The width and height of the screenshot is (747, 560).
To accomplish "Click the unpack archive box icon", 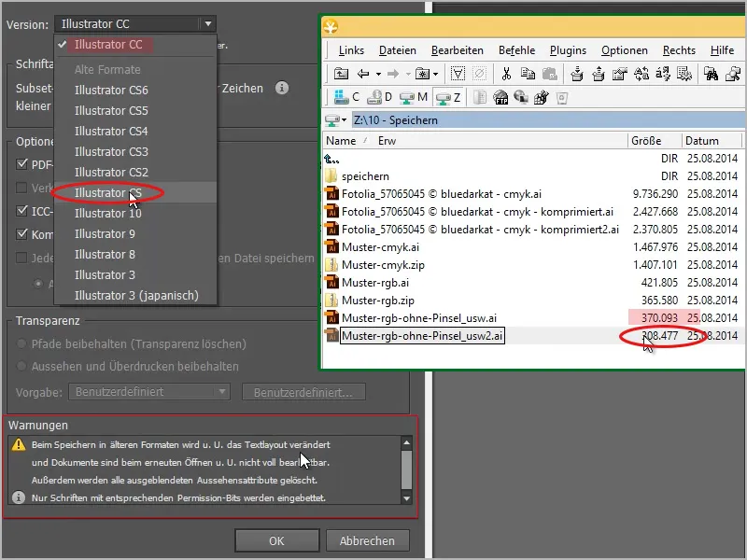I will pos(599,74).
